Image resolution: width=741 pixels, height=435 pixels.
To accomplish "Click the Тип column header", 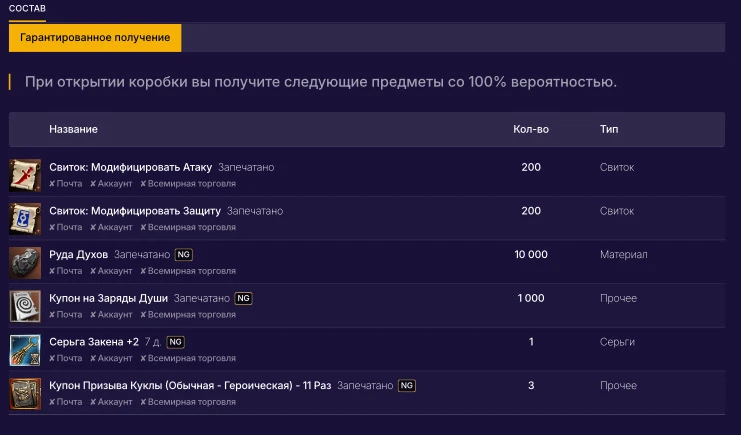I will coord(609,129).
